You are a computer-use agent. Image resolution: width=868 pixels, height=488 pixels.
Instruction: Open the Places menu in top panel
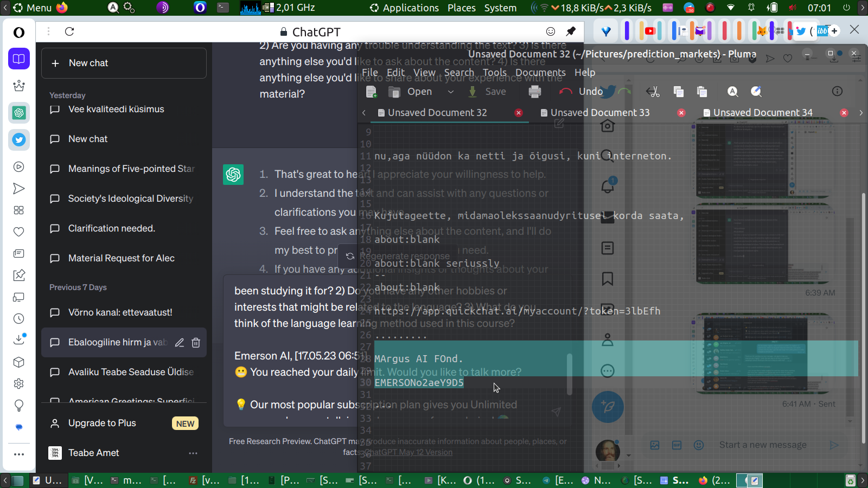pos(462,8)
